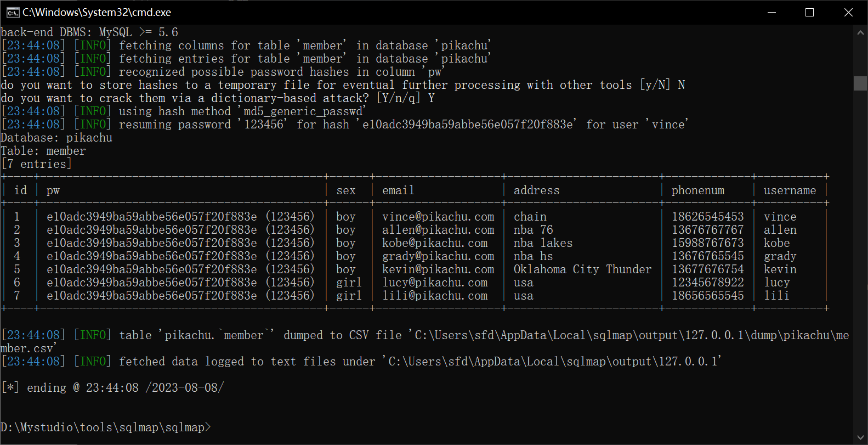Click the lucy@pikachu.com email entry
The image size is (868, 445).
(x=434, y=283)
